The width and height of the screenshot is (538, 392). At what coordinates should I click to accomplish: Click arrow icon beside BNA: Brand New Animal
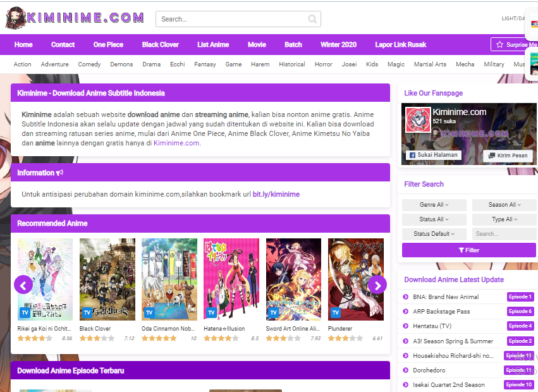click(x=406, y=297)
